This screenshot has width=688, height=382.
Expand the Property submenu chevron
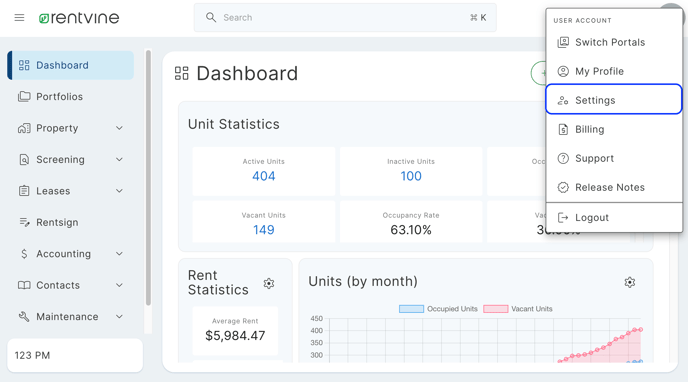[x=119, y=128]
